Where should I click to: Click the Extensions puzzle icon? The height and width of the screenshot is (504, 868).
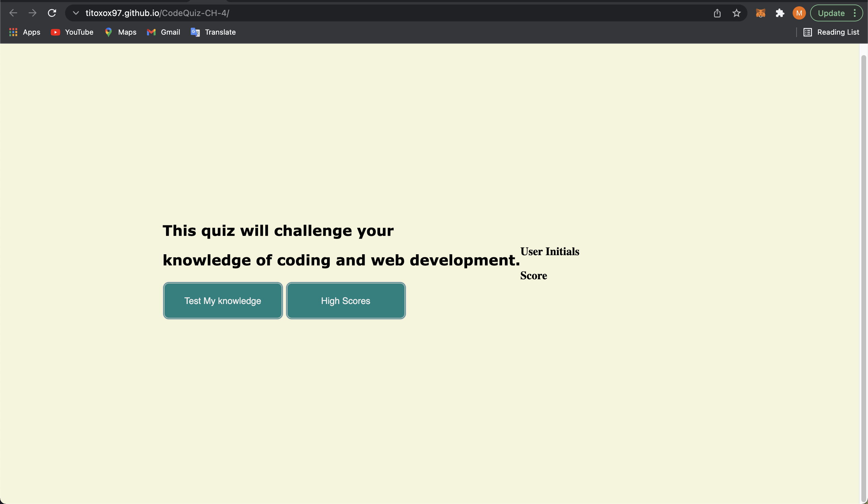pos(780,13)
